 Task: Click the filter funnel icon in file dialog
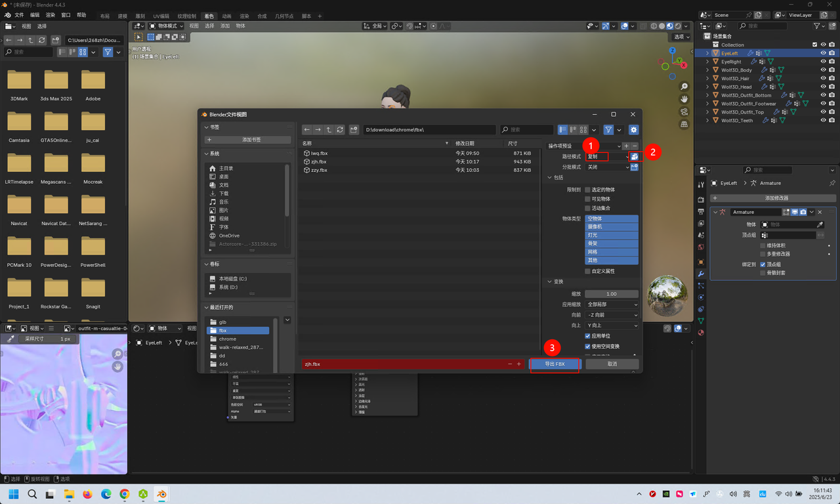[608, 130]
